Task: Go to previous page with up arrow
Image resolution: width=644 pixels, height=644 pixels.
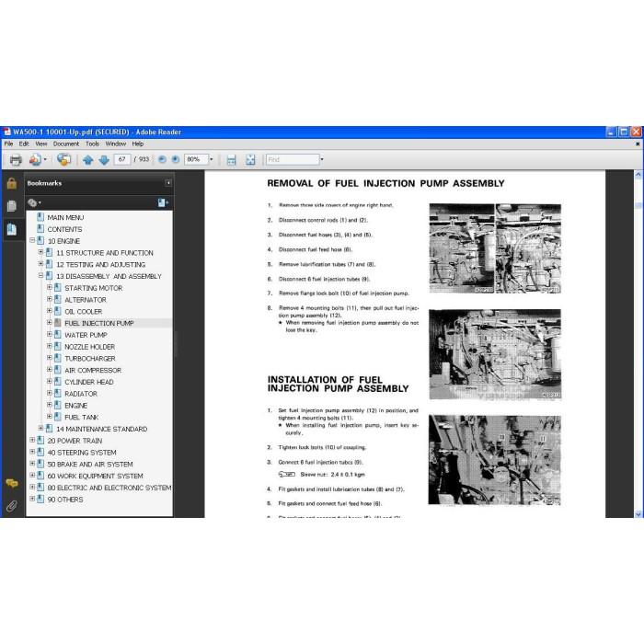Action: click(x=88, y=159)
